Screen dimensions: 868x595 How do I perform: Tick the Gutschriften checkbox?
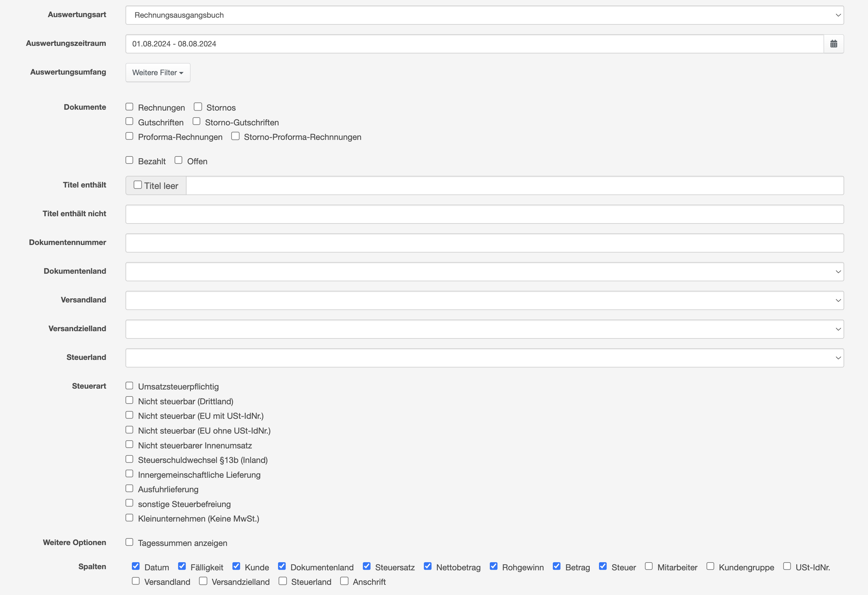click(129, 121)
